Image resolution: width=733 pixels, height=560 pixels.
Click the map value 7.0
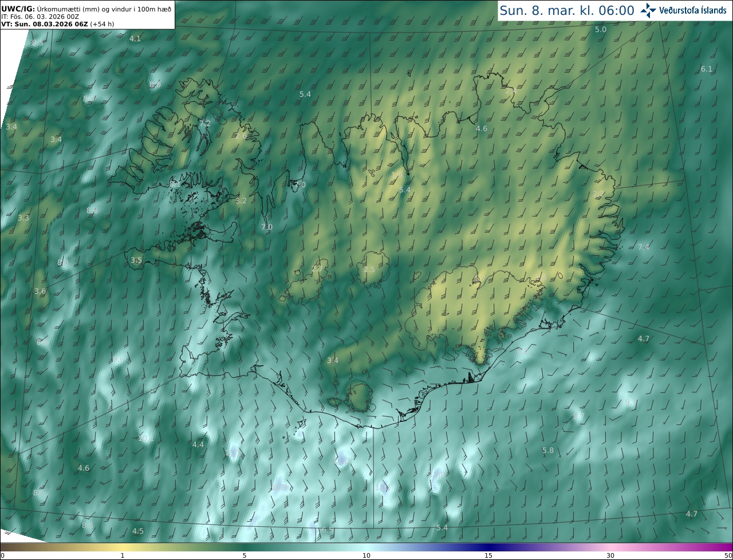pos(267,227)
